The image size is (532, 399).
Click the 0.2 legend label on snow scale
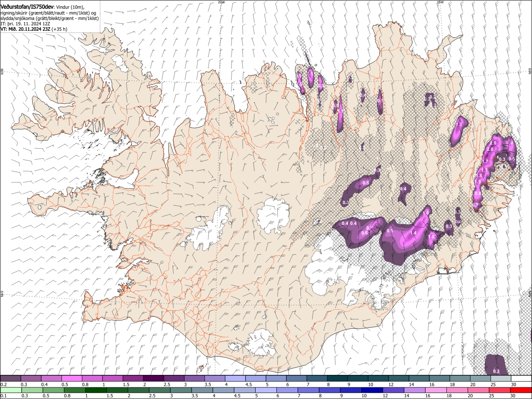[3, 384]
